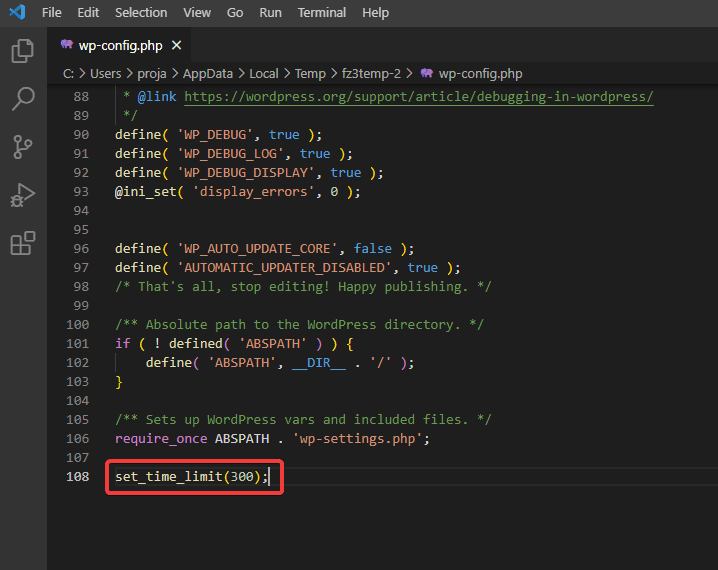Viewport: 718px width, 570px height.
Task: Click the wp-config.php breadcrumb segment
Action: 480,73
